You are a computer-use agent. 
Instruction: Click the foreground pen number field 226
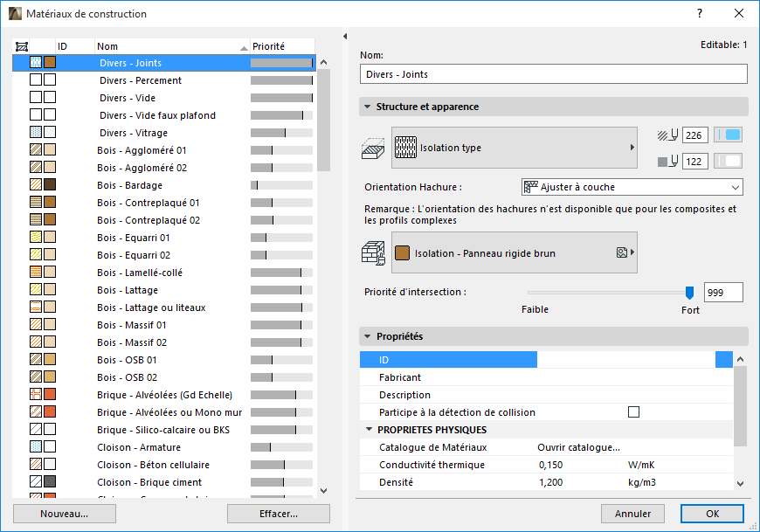695,135
